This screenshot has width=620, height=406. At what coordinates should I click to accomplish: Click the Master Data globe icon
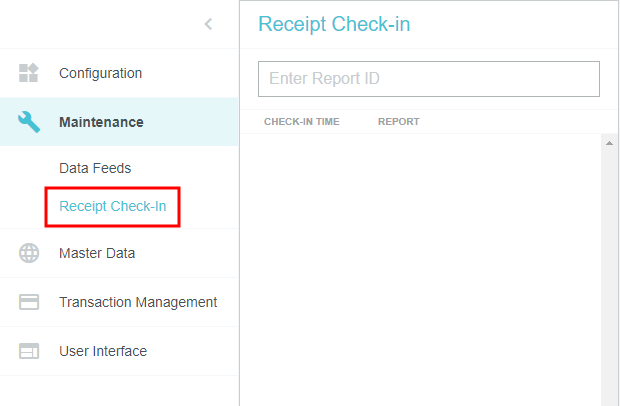coord(29,253)
